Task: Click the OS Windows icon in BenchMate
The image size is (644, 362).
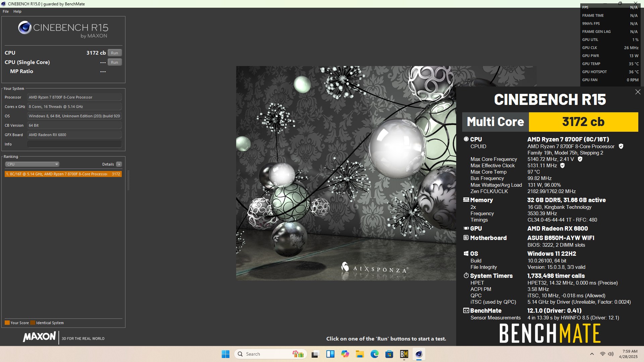Action: (466, 253)
